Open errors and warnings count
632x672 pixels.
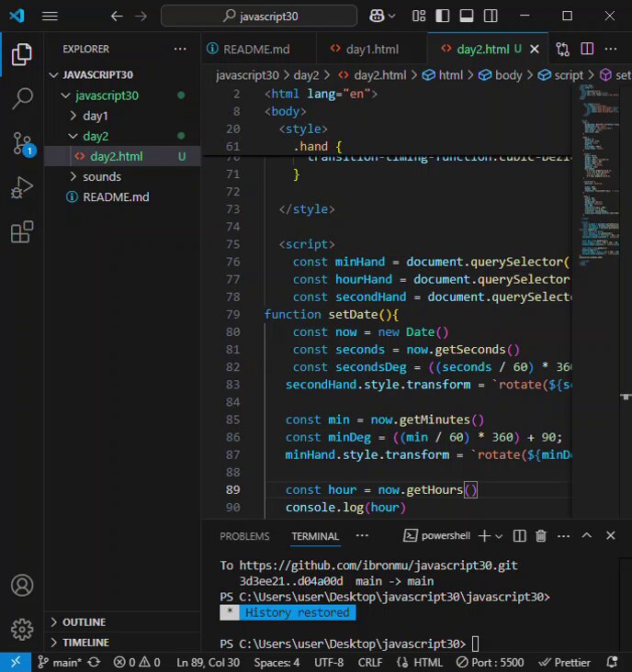pos(137,663)
